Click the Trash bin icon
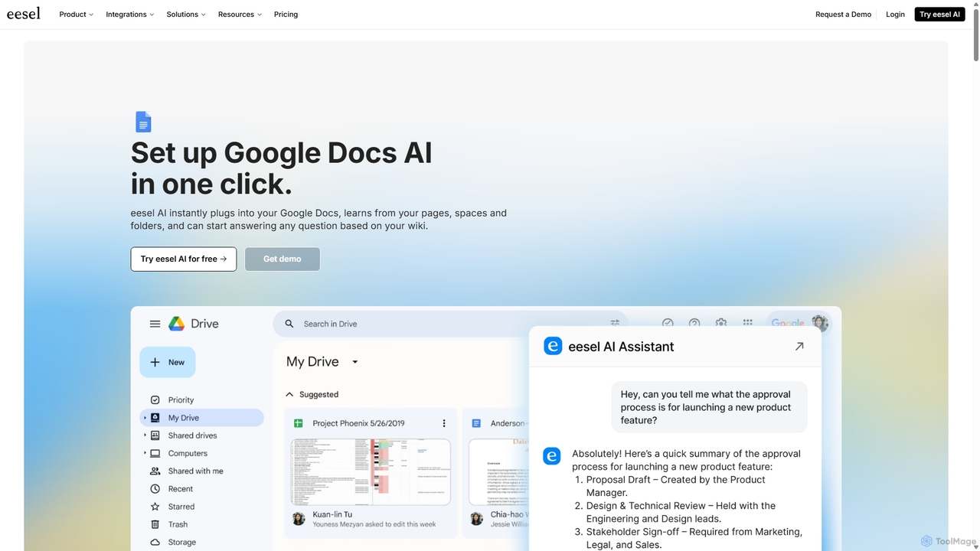This screenshot has height=551, width=980. click(155, 524)
